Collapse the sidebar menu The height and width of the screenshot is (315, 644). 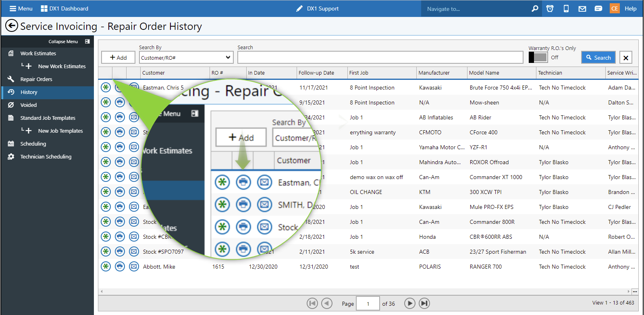(69, 42)
